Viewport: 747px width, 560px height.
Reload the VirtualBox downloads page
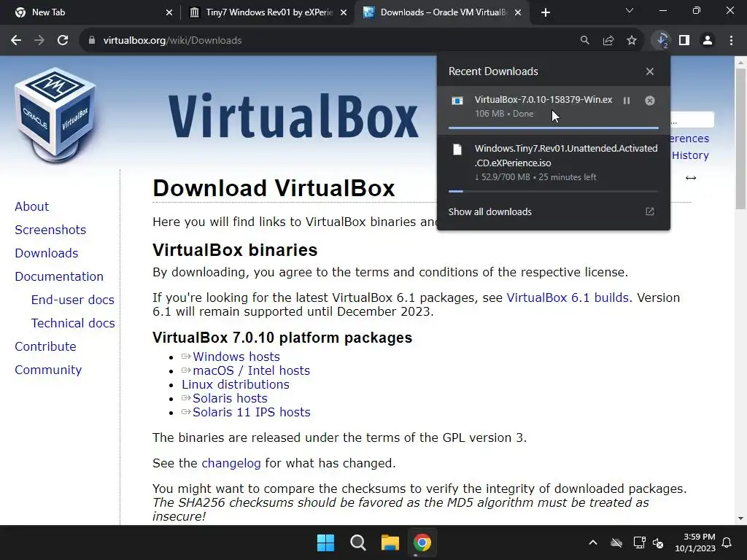[63, 41]
